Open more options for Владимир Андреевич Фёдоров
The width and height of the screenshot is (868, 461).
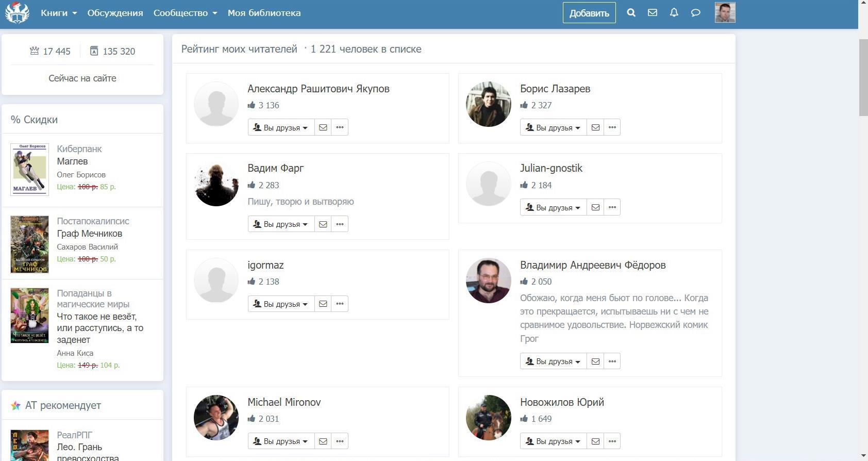[x=612, y=361]
